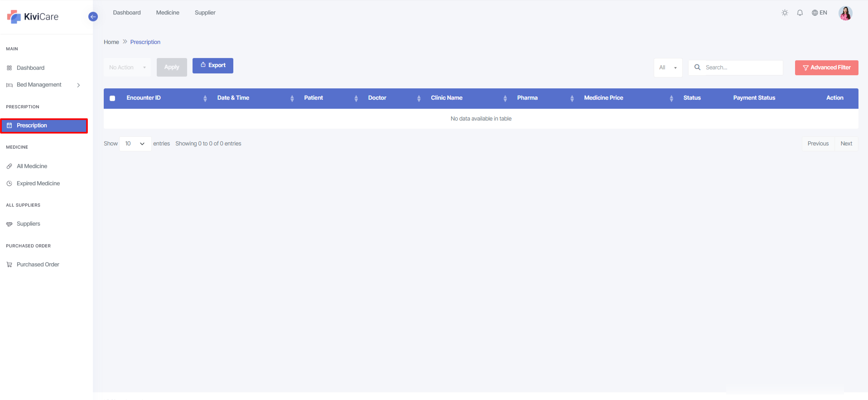Collapse the sidebar with the arrow icon

pyautogui.click(x=93, y=17)
